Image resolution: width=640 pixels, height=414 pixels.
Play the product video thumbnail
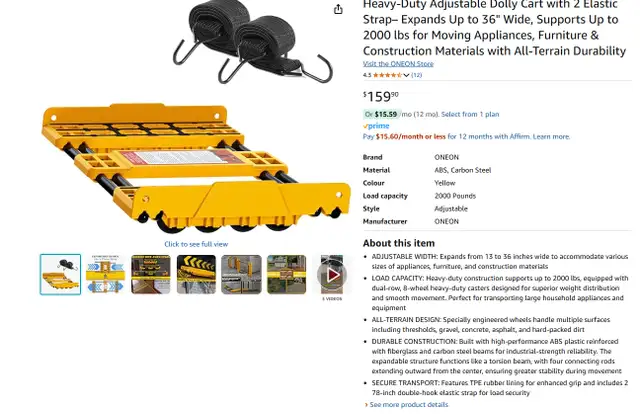[x=332, y=274]
